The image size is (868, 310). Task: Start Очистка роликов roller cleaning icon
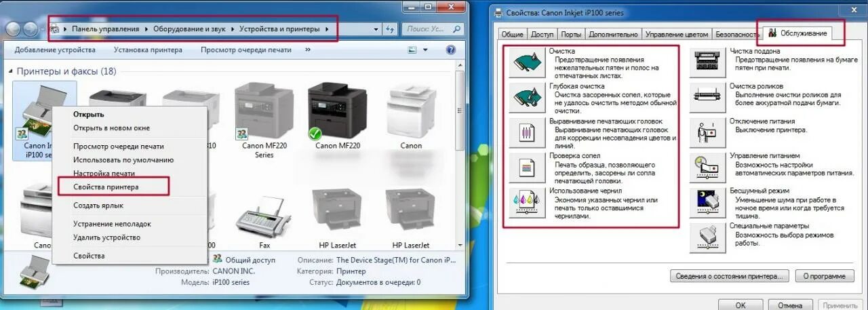(x=708, y=99)
